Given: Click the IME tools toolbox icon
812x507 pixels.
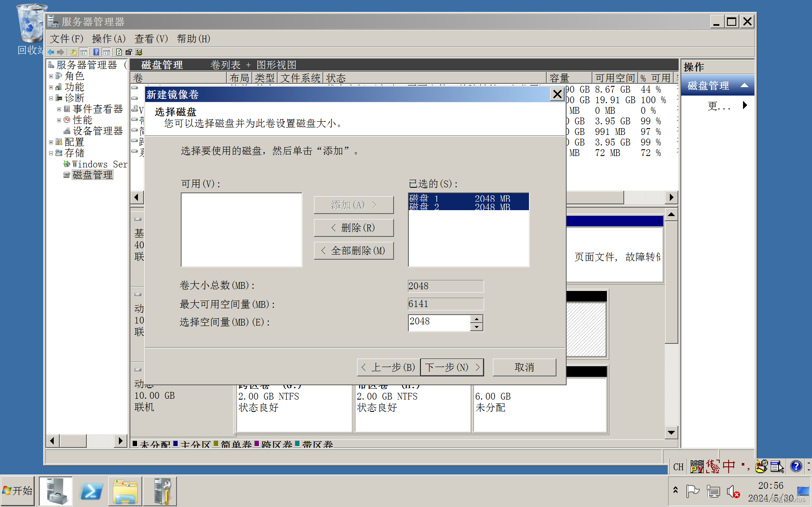Looking at the screenshot, I should pos(761,466).
